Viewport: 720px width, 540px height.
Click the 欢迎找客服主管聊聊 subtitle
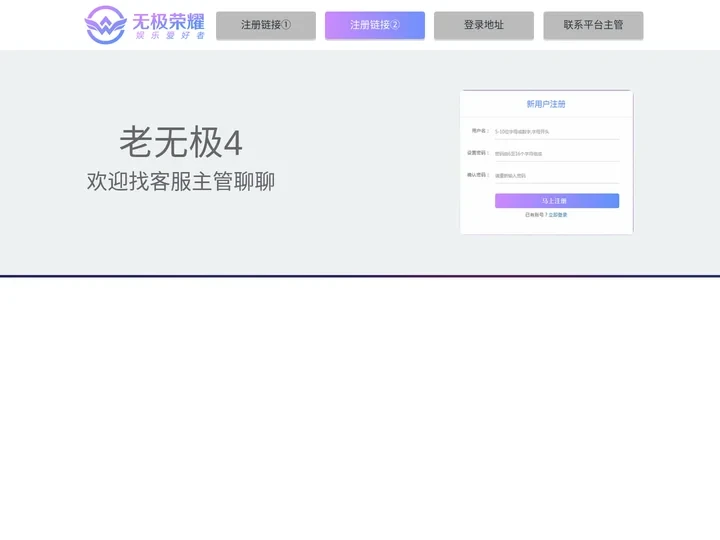(181, 181)
